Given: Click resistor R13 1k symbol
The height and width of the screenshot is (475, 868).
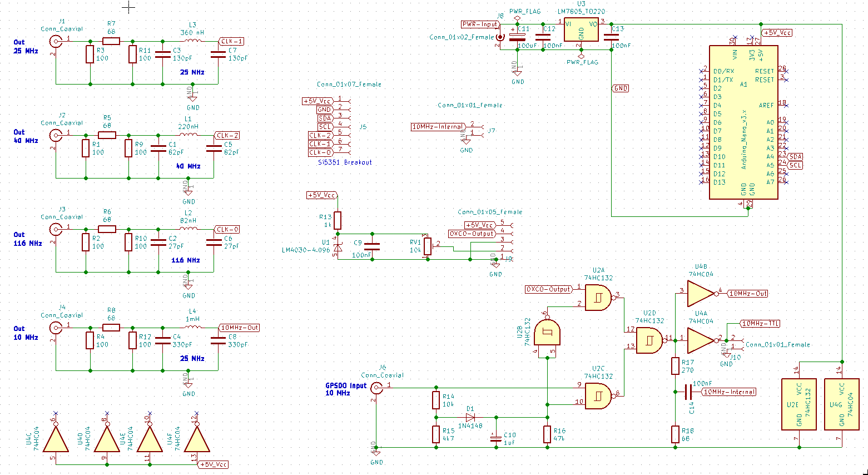Looking at the screenshot, I should point(338,221).
